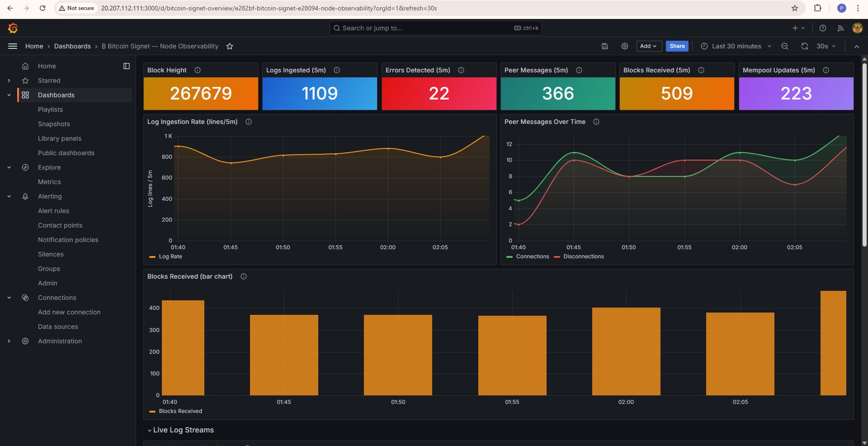Open Home in the sidebar
The width and height of the screenshot is (868, 446).
click(47, 66)
